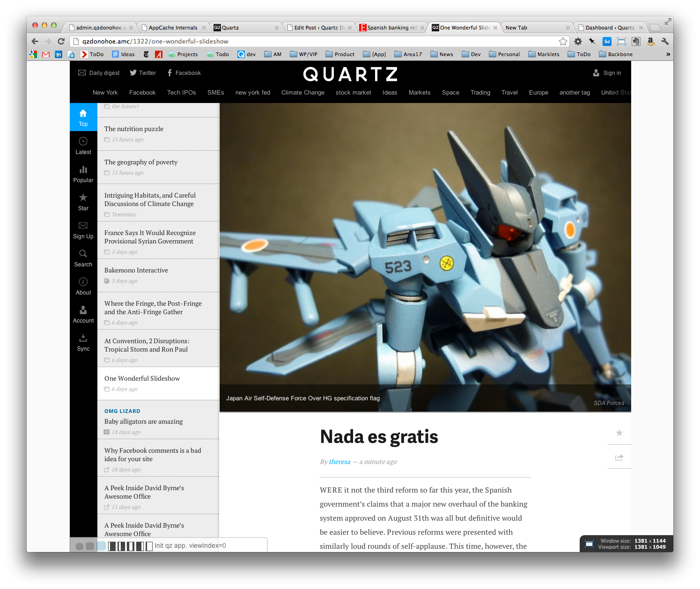The width and height of the screenshot is (700, 589).
Task: Switch to the Spanish banking tab
Action: [391, 28]
